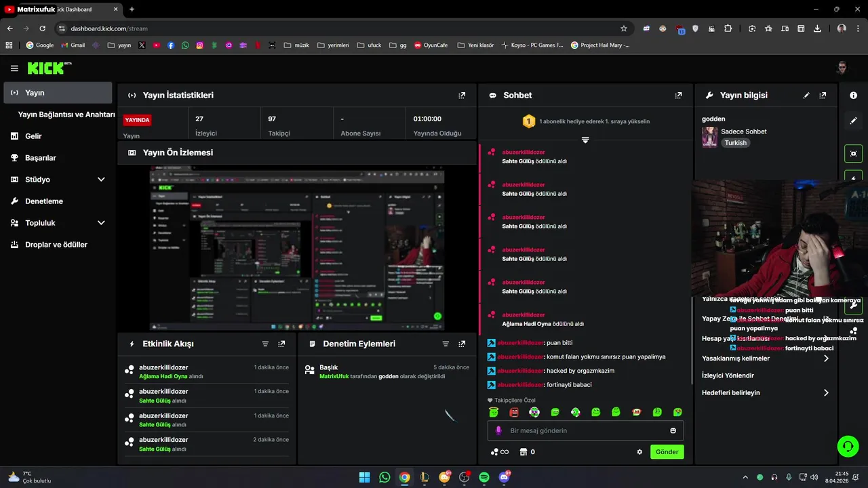This screenshot has height=488, width=868.
Task: Open the Project Hail Mary bookmark
Action: click(600, 45)
